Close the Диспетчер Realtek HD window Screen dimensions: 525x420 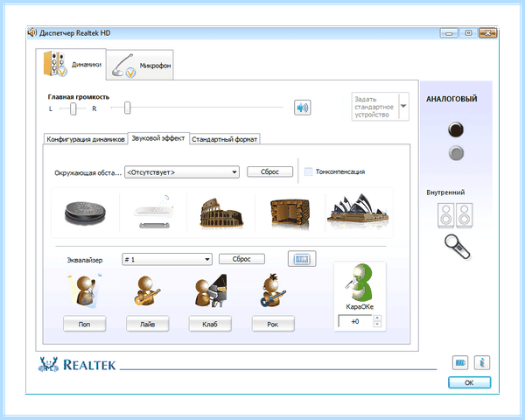488,33
